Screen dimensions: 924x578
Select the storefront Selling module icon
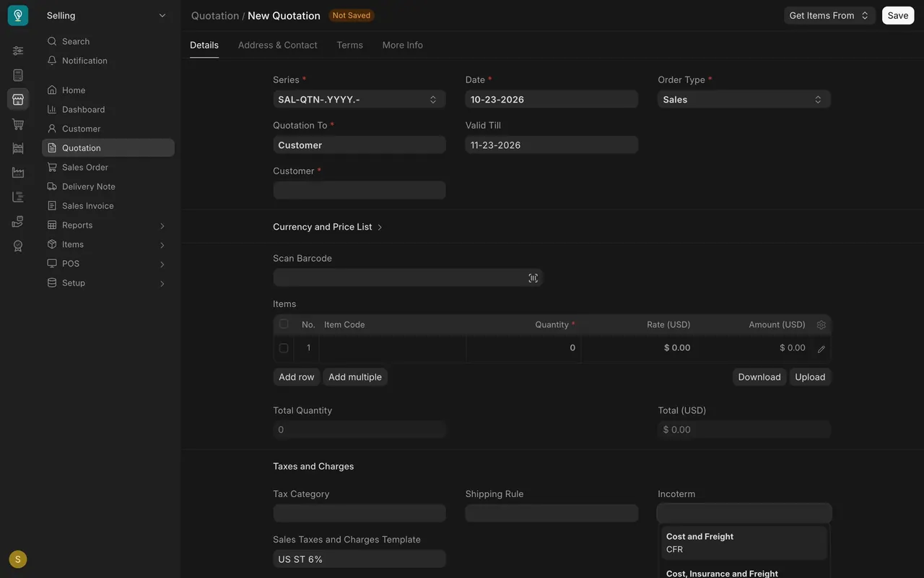18,100
